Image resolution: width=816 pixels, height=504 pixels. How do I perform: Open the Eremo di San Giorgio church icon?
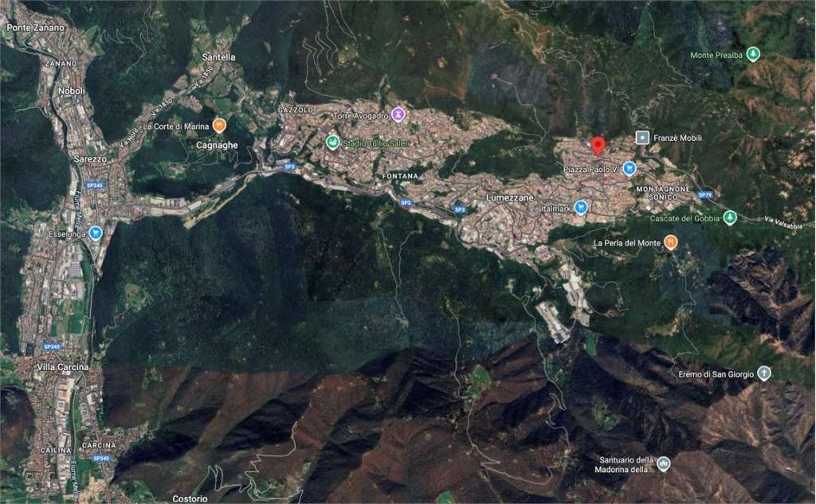click(764, 373)
